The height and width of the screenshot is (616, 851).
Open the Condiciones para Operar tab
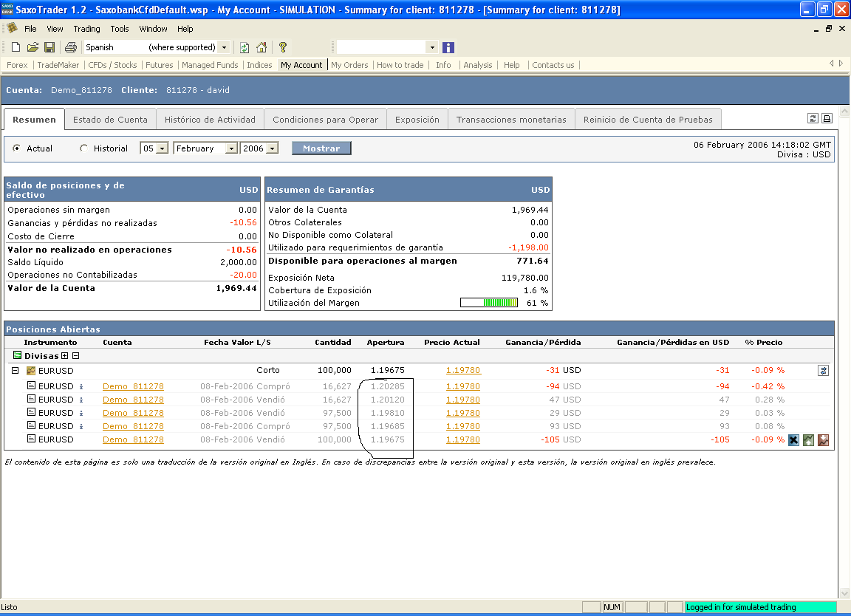325,120
